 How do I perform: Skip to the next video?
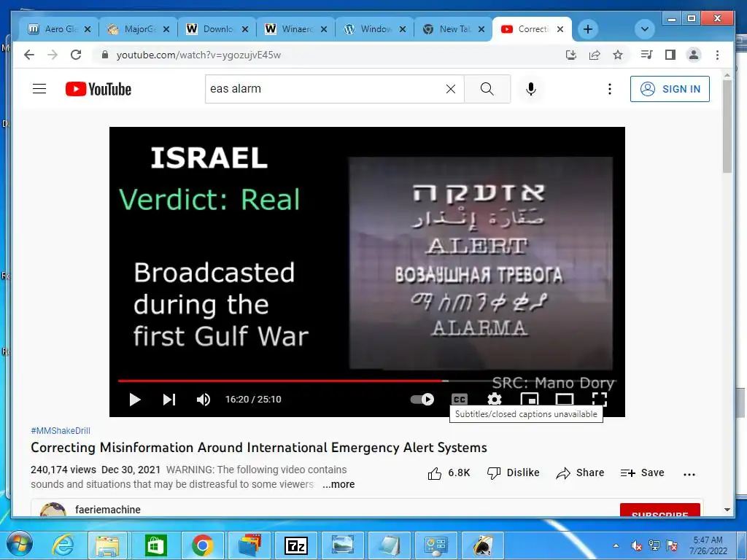coord(169,400)
